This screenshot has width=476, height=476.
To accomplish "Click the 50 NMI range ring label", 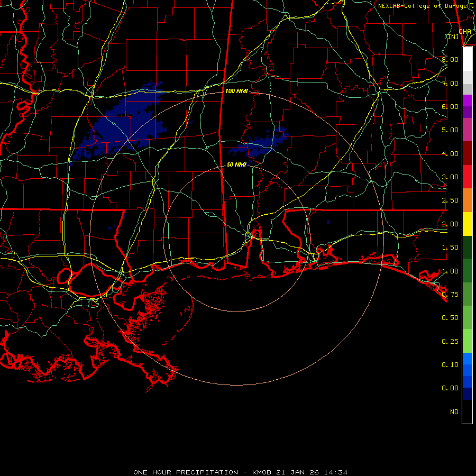I will 236,164.
